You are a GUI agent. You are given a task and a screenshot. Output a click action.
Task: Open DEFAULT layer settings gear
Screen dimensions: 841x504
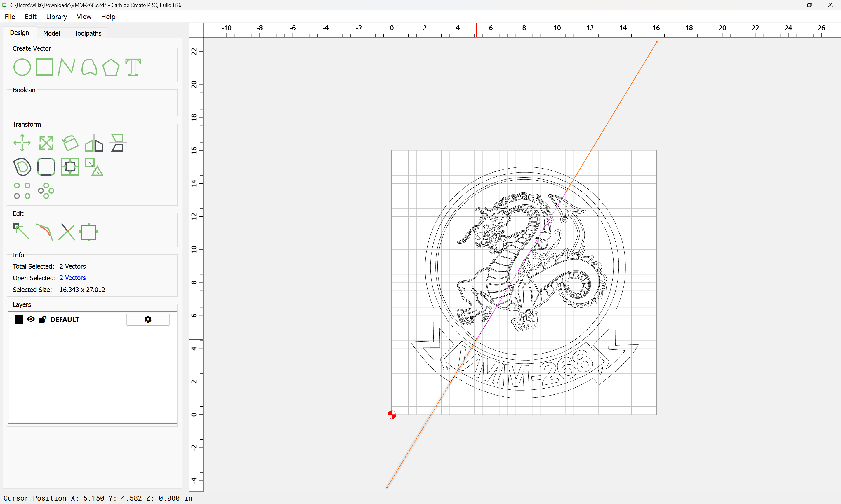[x=148, y=319]
